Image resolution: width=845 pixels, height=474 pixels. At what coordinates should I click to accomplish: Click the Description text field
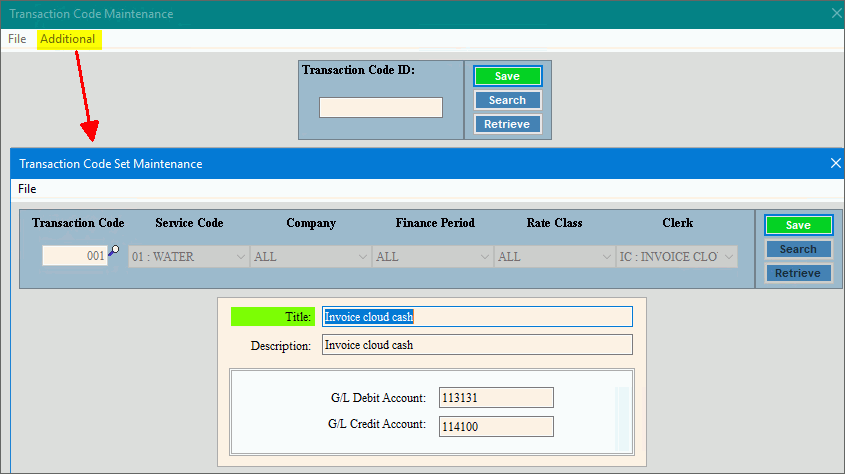(x=477, y=345)
